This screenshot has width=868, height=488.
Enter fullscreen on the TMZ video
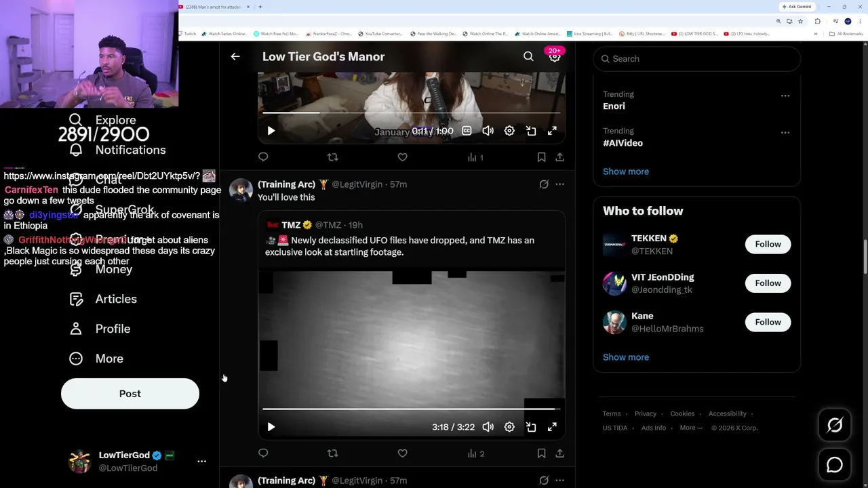[x=552, y=427]
